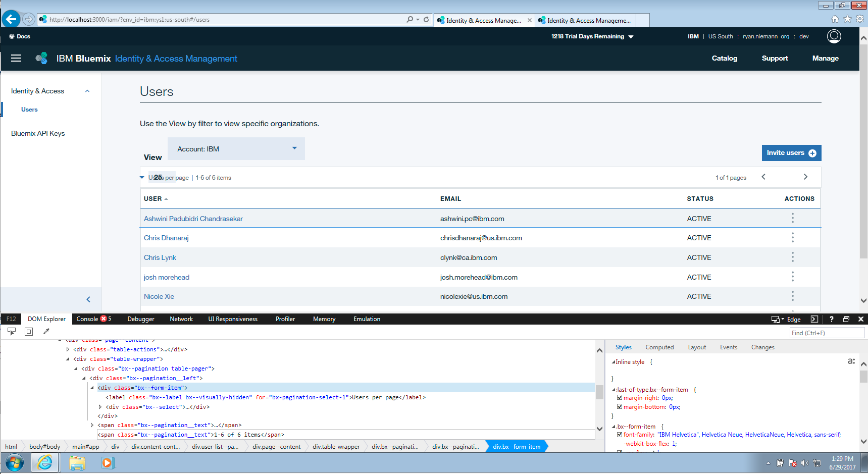Open the browser home icon
Image resolution: width=868 pixels, height=474 pixels.
point(835,19)
